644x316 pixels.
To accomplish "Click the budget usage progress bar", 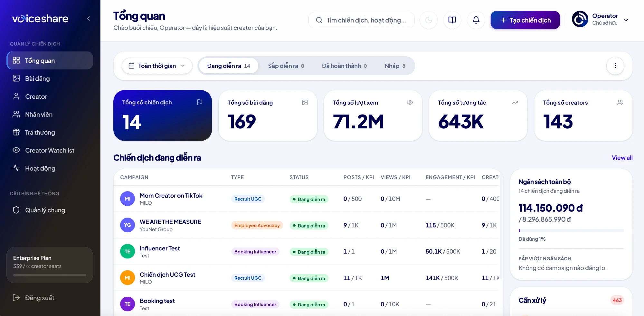I will coord(571,230).
